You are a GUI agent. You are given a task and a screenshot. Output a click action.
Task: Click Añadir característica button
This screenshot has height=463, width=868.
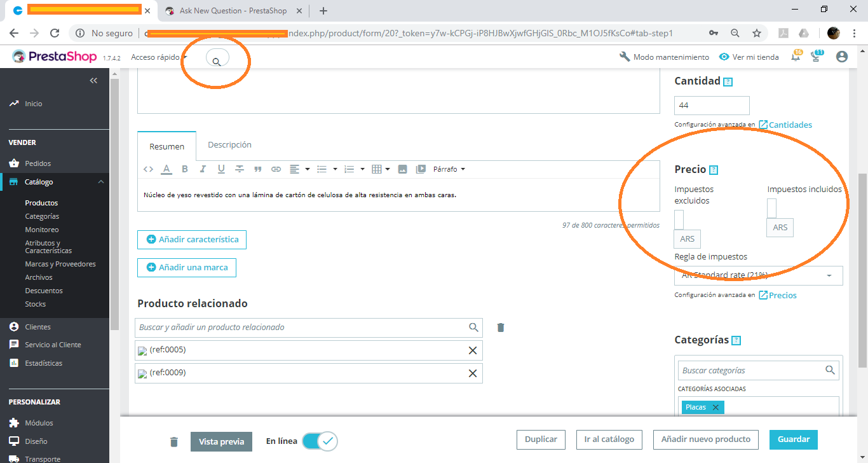tap(192, 240)
